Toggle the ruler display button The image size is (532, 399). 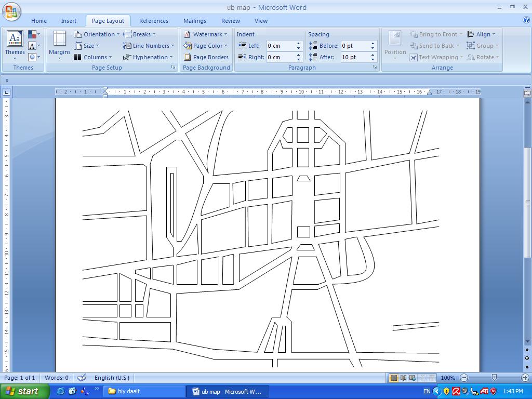(x=527, y=93)
